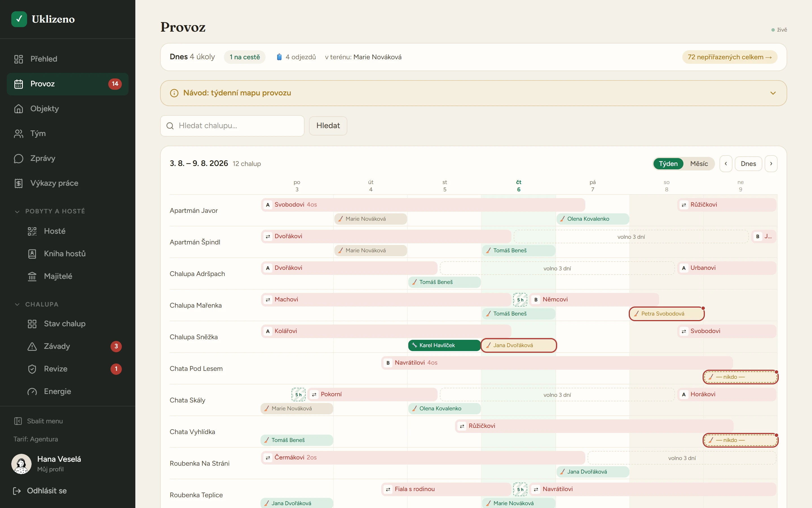
Task: Click the Dnes calendar button
Action: [748, 164]
